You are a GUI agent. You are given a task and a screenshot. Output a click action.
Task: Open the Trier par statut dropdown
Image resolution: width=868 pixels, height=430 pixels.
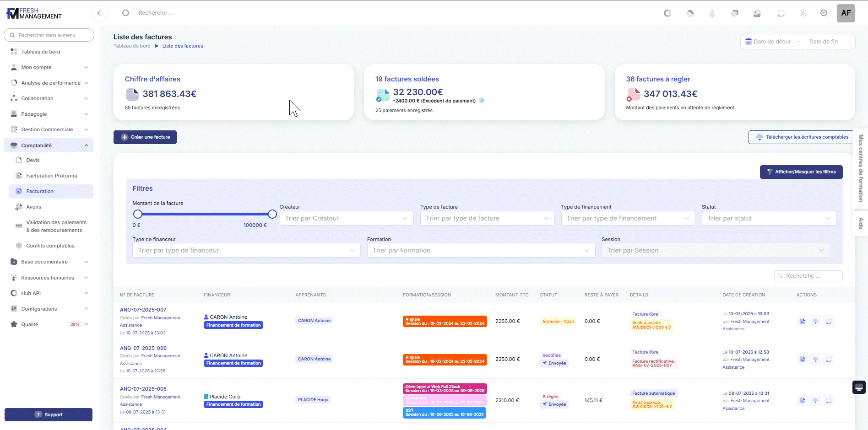[768, 218]
